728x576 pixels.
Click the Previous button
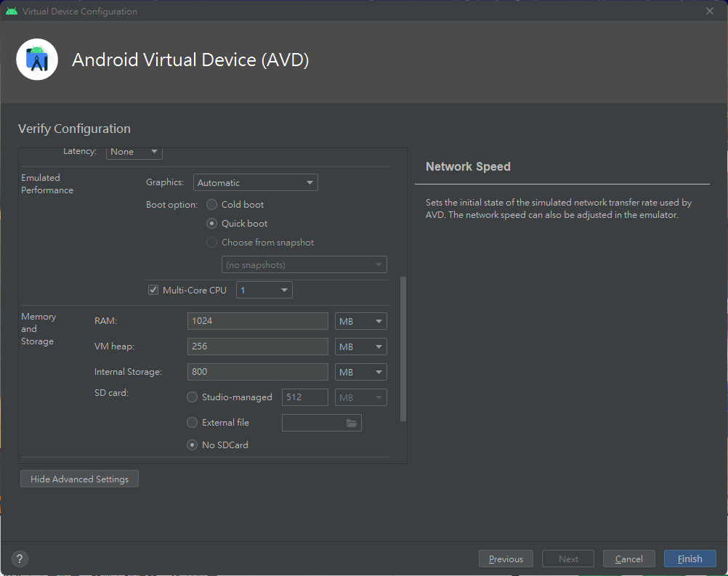point(506,559)
